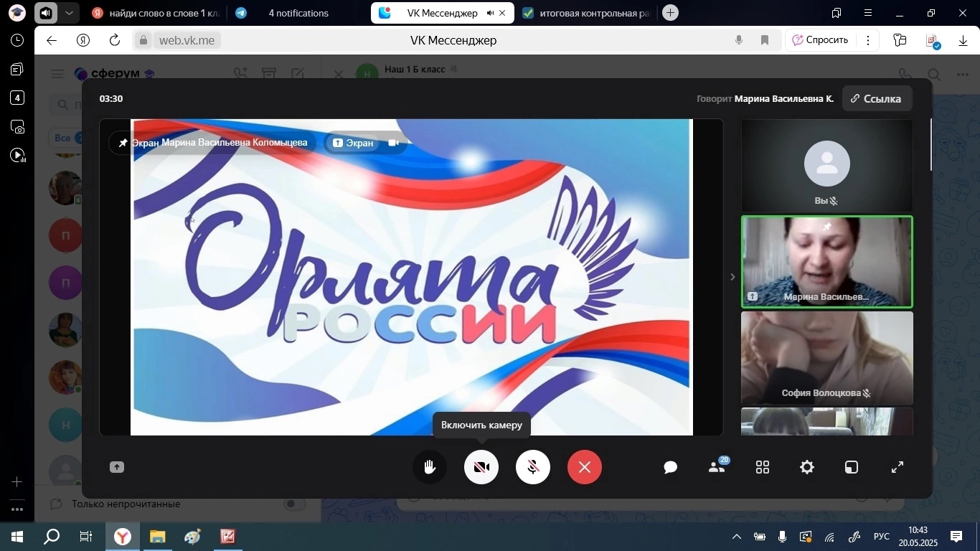Open Yandex home page button
Screen dimensions: 980x551
[83, 40]
